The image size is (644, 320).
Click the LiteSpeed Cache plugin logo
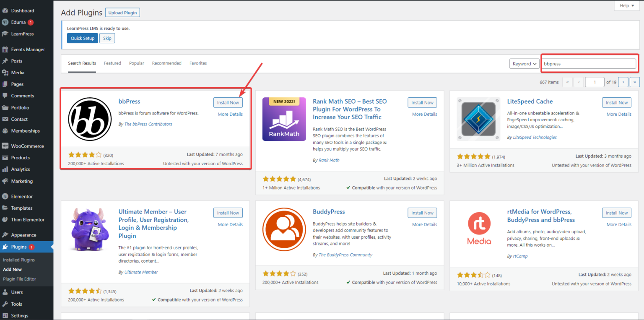[478, 119]
